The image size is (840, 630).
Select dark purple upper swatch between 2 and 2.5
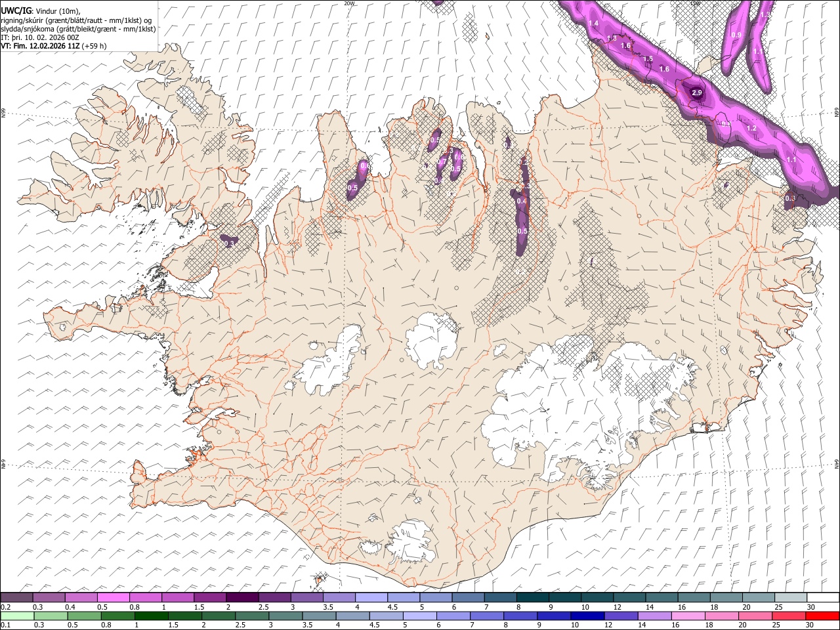pos(242,597)
